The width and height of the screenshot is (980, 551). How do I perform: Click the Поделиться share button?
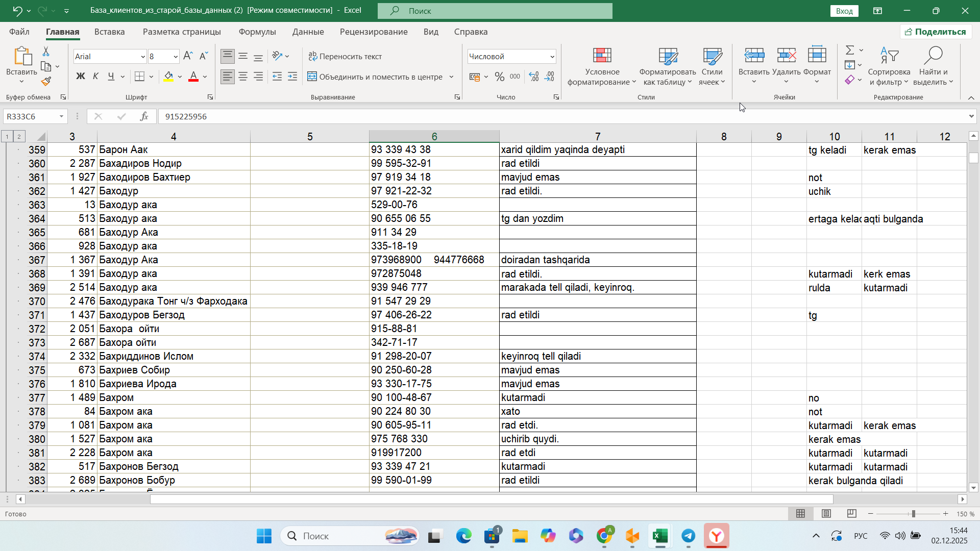(x=936, y=32)
